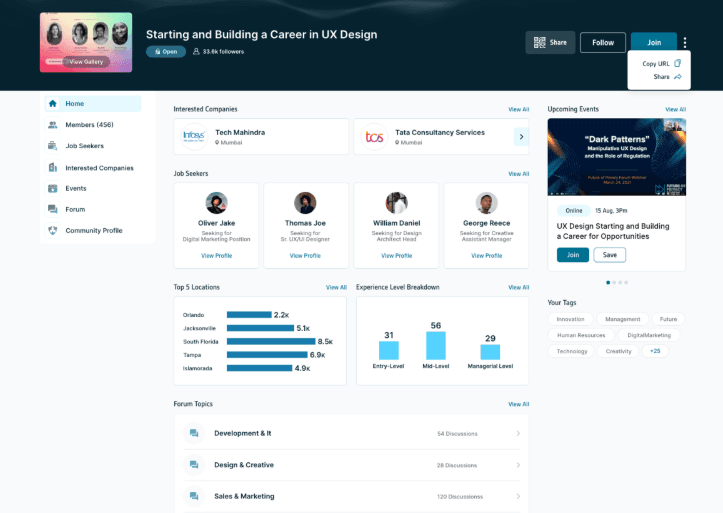The image size is (723, 513).
Task: Select Home in the sidebar menu
Action: pos(93,104)
